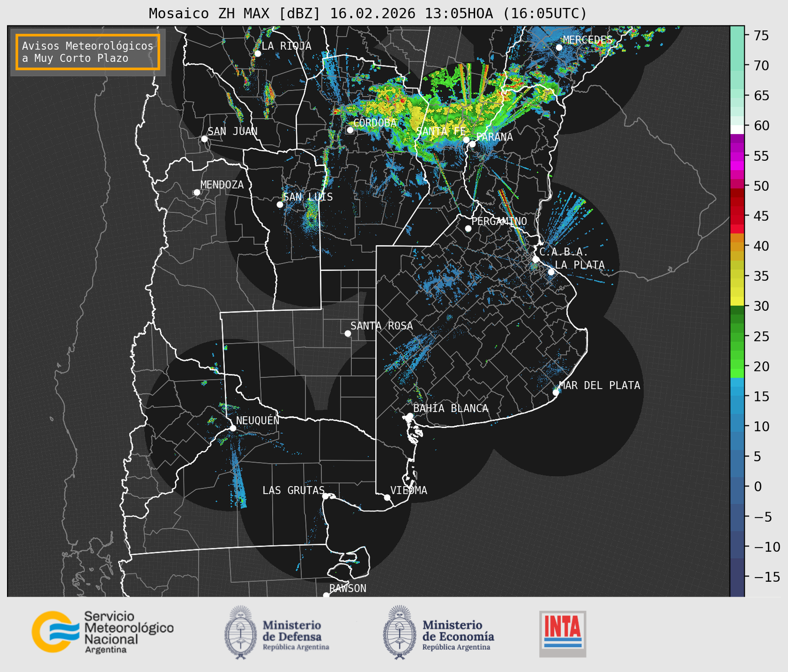Click the NEUQUÉN city marker
788x672 pixels.
point(233,428)
